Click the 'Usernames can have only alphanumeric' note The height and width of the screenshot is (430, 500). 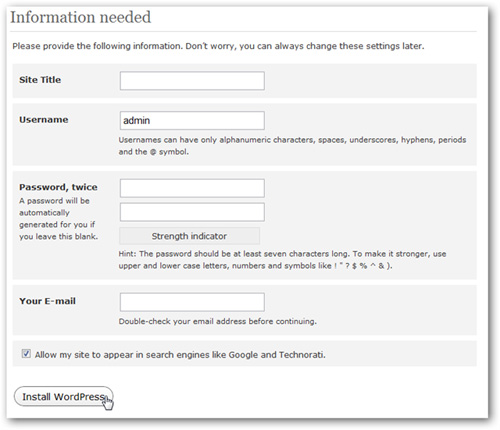292,146
